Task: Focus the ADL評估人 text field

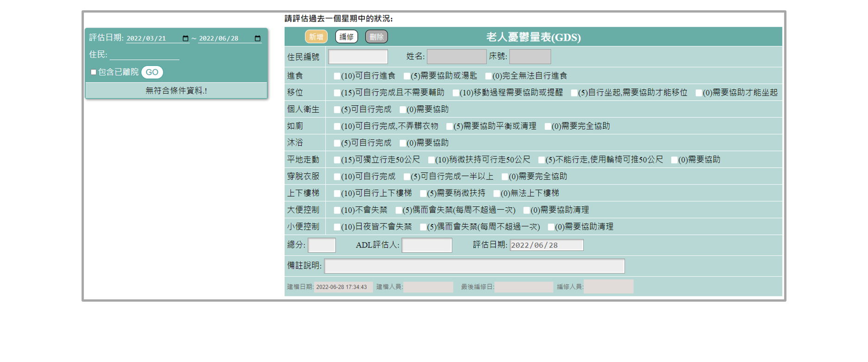Action: click(x=426, y=245)
